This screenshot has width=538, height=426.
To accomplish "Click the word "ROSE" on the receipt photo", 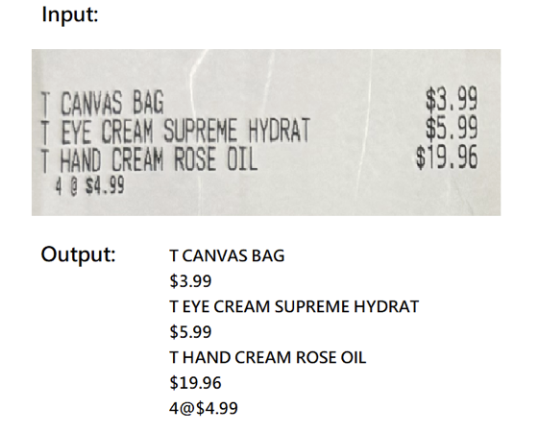I will 195,159.
